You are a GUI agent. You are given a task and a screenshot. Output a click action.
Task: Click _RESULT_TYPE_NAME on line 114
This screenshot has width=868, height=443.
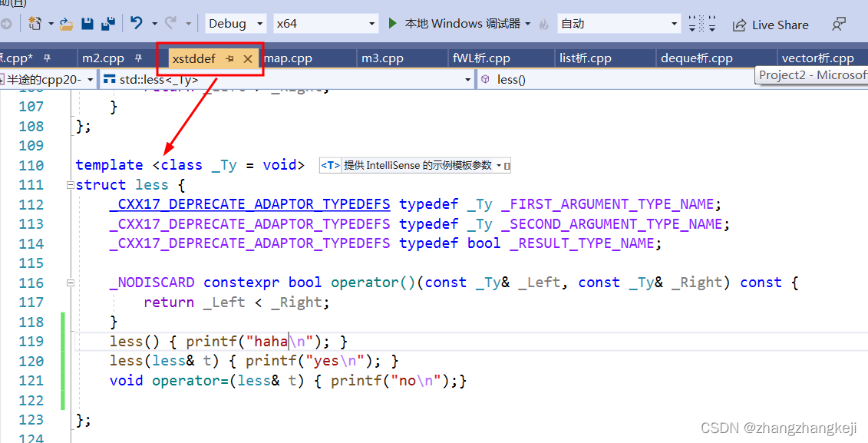pos(582,243)
